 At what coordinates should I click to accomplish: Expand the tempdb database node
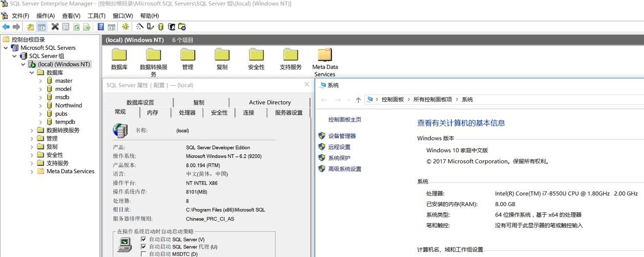click(41, 122)
